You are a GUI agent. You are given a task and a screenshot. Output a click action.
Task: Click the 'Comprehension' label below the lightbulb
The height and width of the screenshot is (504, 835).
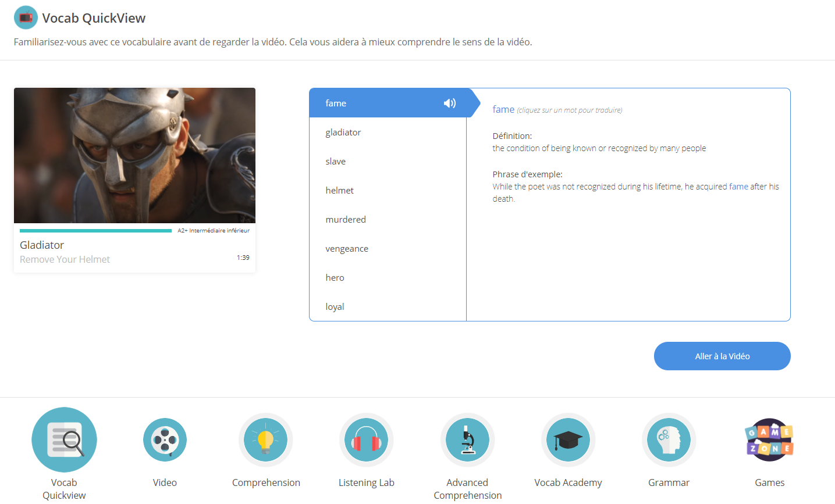266,482
